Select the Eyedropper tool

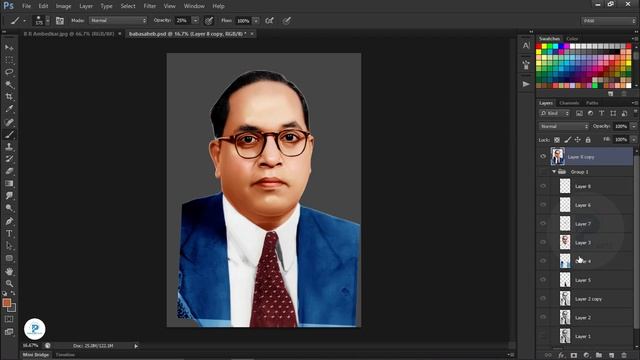click(x=9, y=109)
